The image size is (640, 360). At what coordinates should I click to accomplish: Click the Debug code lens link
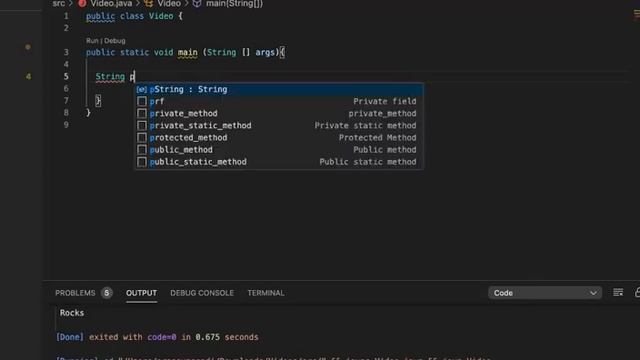(x=115, y=41)
